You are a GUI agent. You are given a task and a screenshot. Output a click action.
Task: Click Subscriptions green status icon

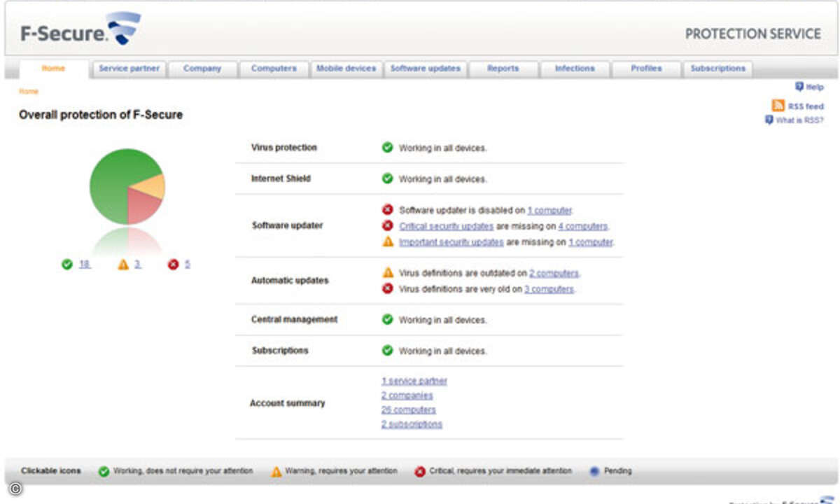pyautogui.click(x=387, y=350)
